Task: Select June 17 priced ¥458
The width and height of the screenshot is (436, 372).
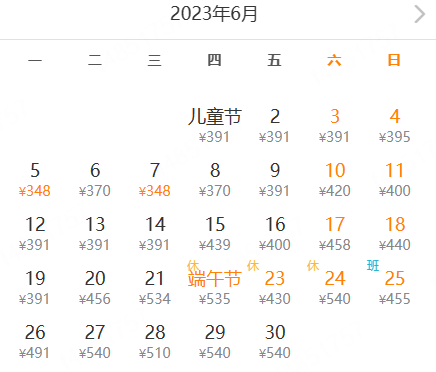Action: [335, 234]
